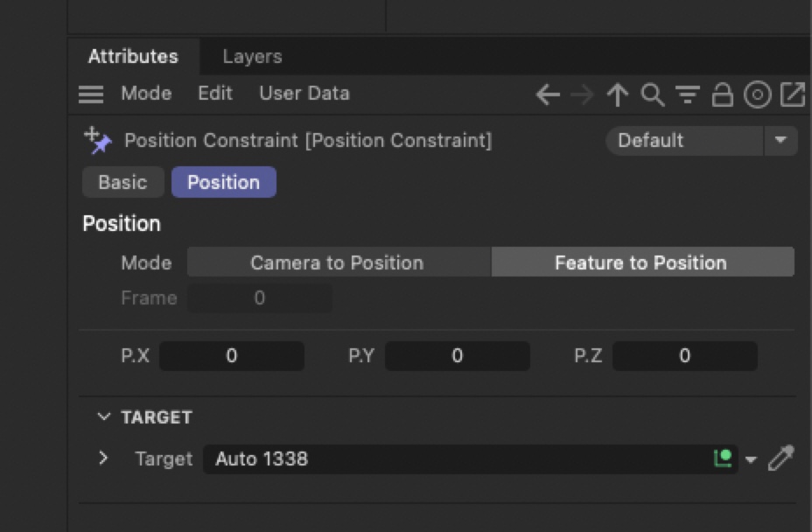The width and height of the screenshot is (812, 532).
Task: Switch to the Layers tab
Action: pyautogui.click(x=252, y=57)
